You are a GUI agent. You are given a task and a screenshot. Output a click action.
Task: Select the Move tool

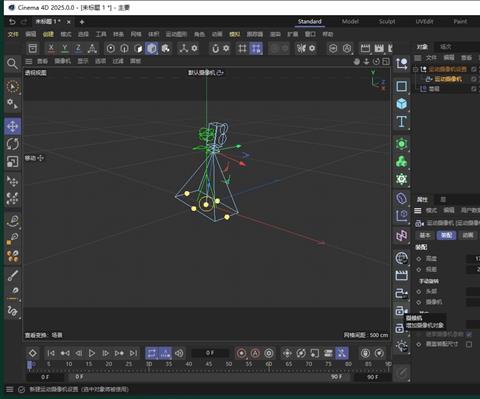[x=12, y=126]
